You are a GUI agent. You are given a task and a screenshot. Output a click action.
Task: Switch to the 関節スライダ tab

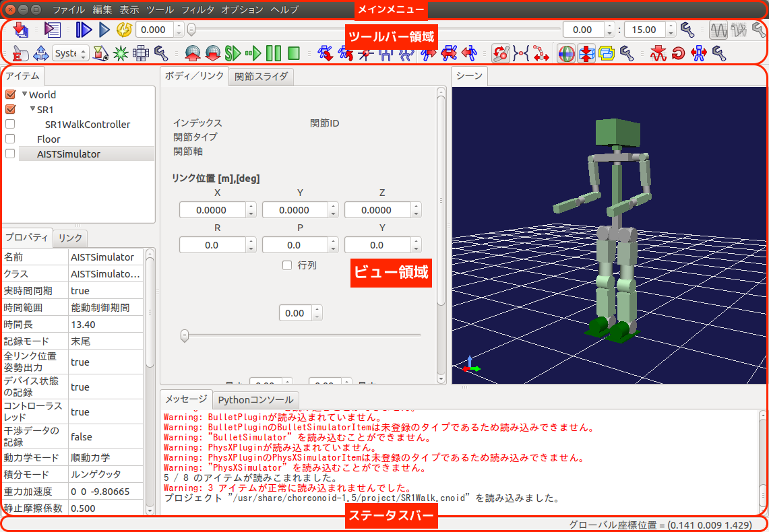[262, 77]
